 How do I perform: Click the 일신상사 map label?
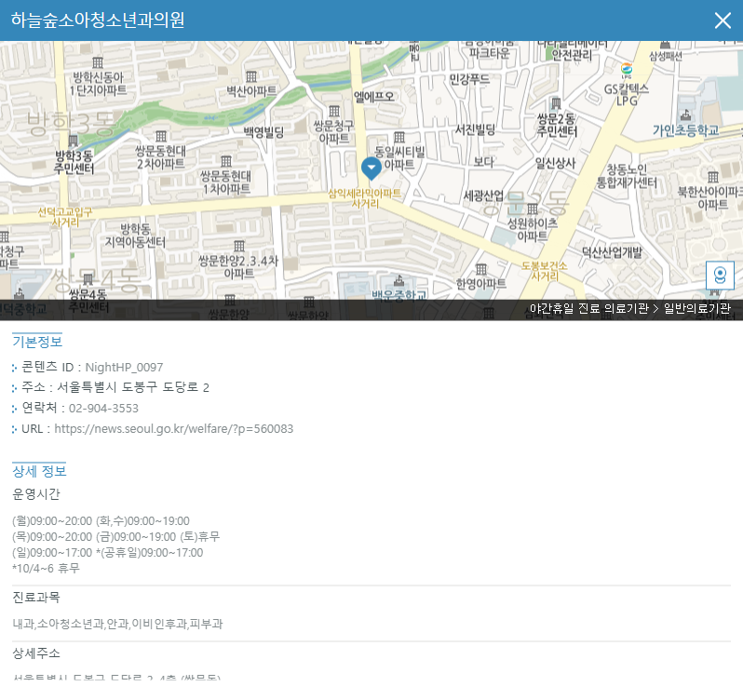click(x=555, y=163)
